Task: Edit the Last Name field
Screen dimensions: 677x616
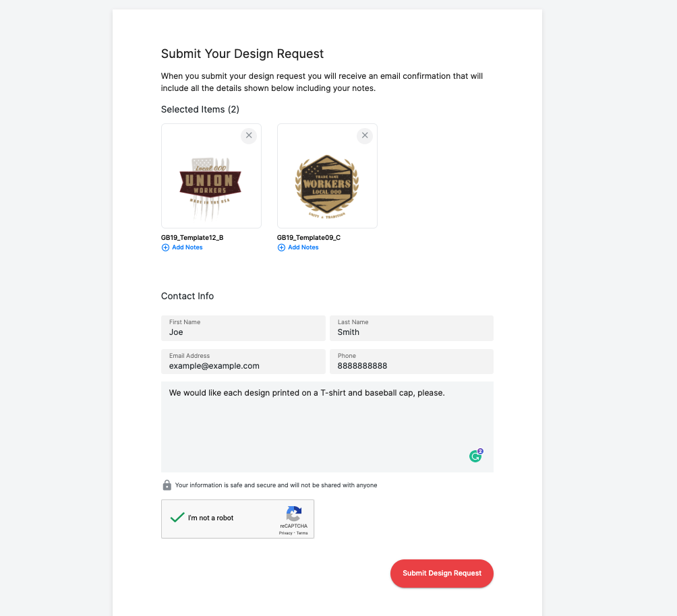Action: 411,328
